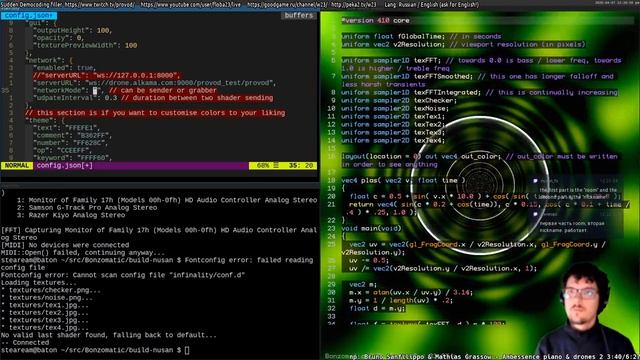Viewport: 640px width, 360px height.
Task: Click 'No valid last shader found' terminal line
Action: pos(109,335)
